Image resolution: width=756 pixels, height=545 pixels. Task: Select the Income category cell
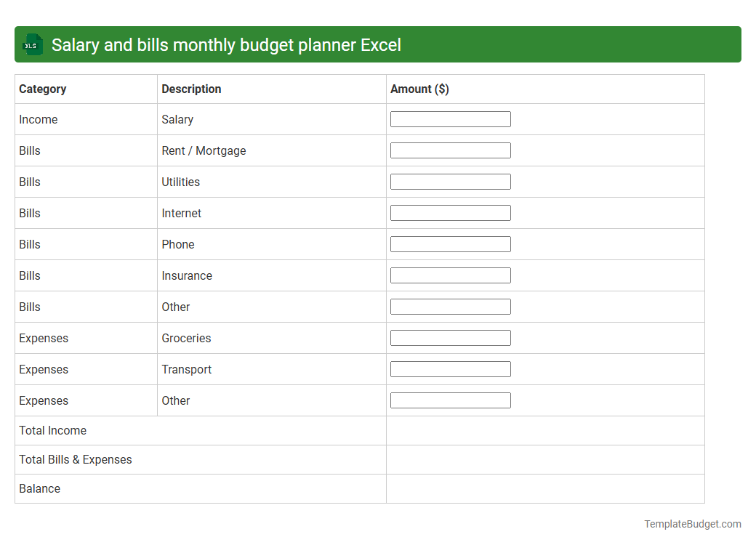39,119
